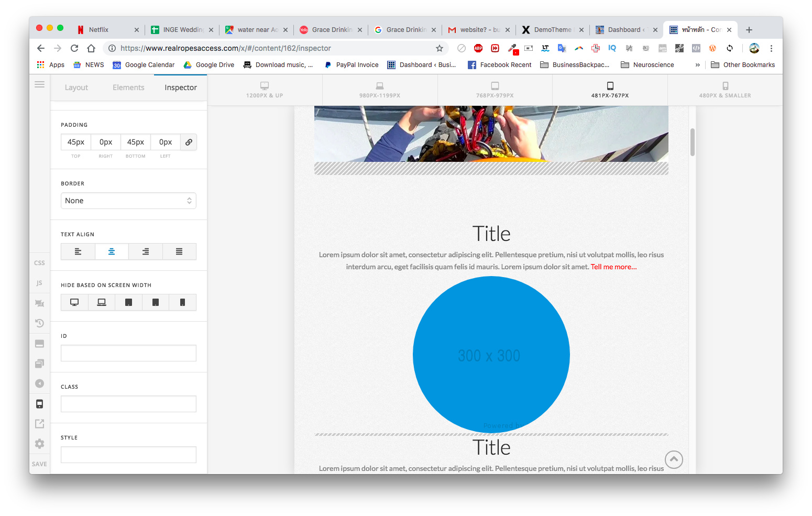This screenshot has height=516, width=812.
Task: Switch to the DemoTheme tab
Action: point(553,30)
